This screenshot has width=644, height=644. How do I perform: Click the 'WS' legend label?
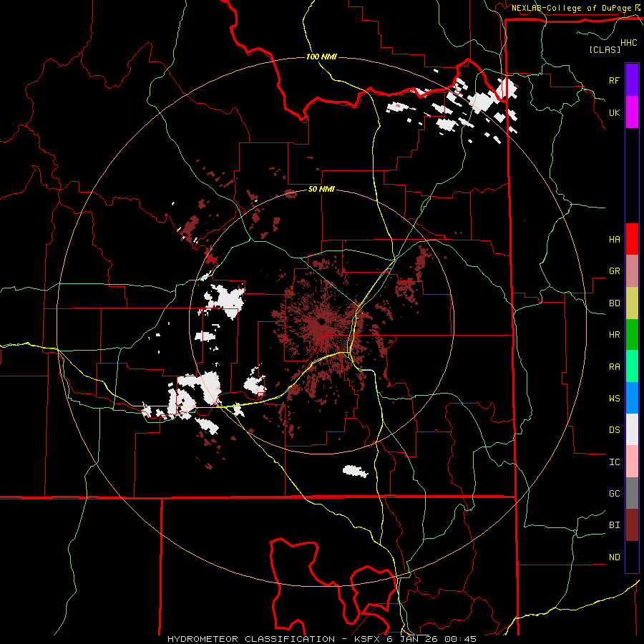[x=614, y=399]
